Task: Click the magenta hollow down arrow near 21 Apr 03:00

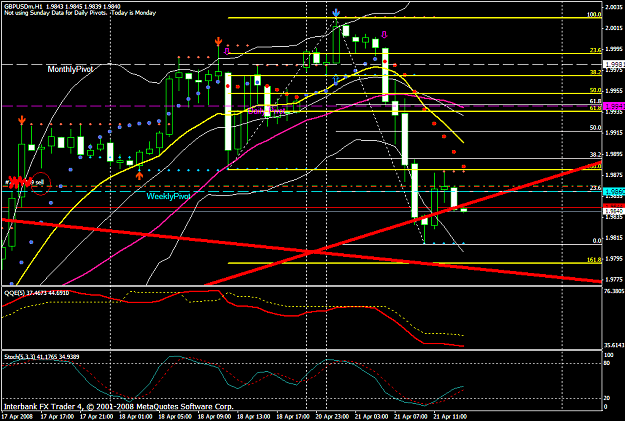Action: pyautogui.click(x=384, y=35)
